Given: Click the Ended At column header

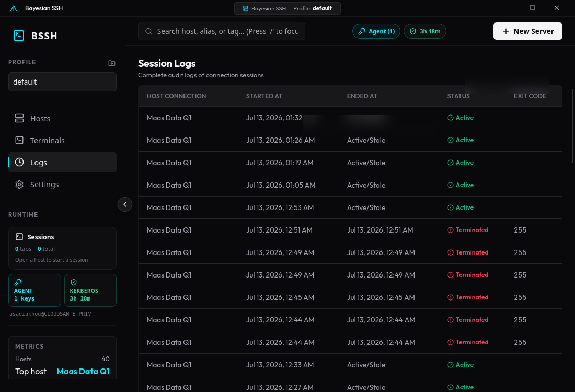Looking at the screenshot, I should (362, 96).
